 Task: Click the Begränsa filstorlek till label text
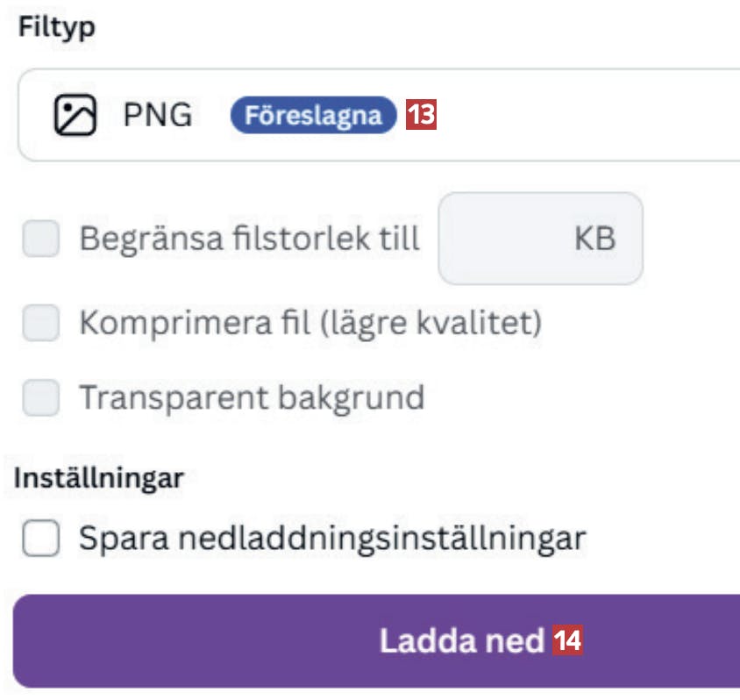click(250, 239)
